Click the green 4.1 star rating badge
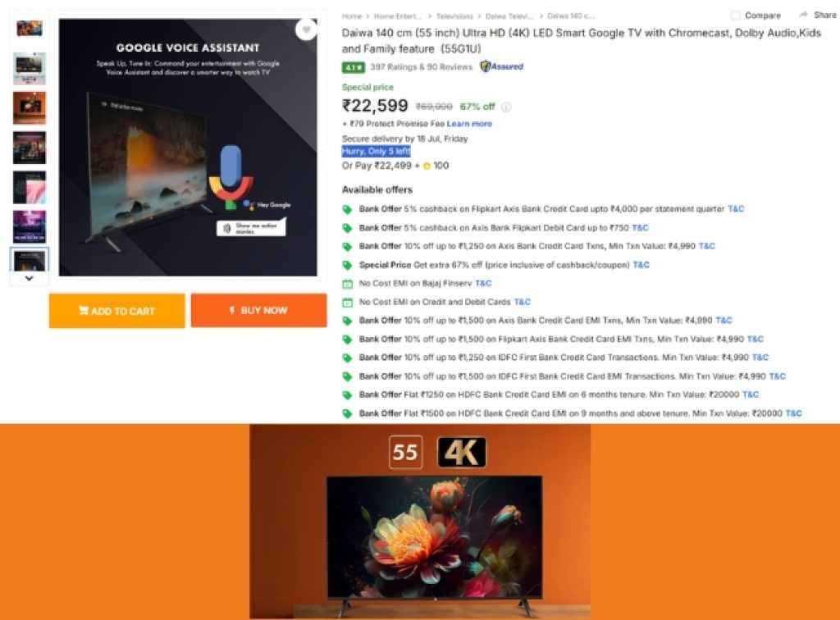Screen dimensions: 840x620 click(353, 67)
